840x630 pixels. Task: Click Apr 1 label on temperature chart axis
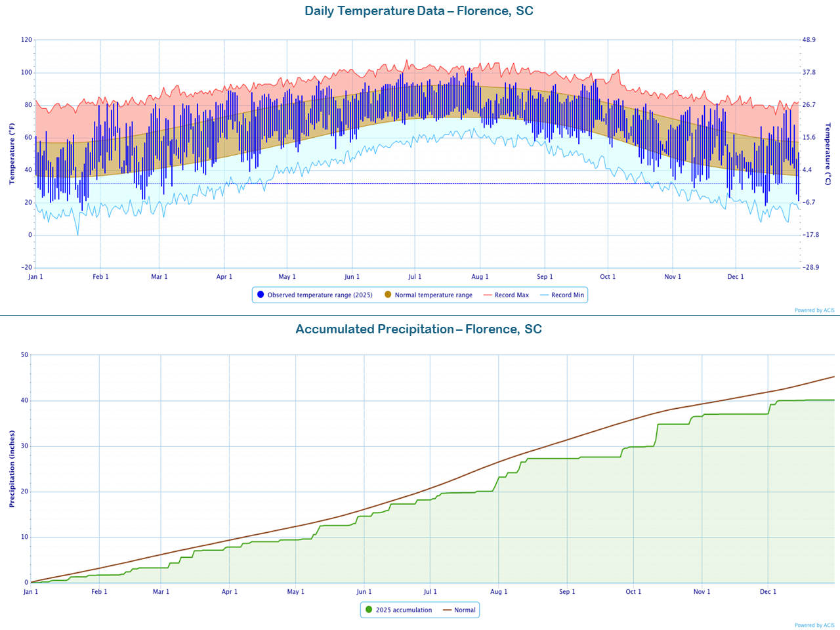pyautogui.click(x=224, y=277)
